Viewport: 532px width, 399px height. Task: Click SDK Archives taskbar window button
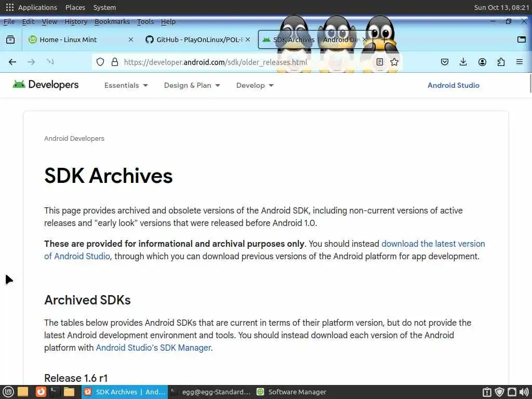[x=125, y=392]
